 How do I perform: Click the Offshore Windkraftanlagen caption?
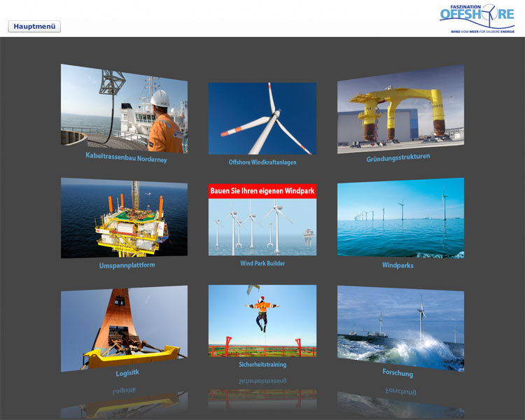pos(262,162)
